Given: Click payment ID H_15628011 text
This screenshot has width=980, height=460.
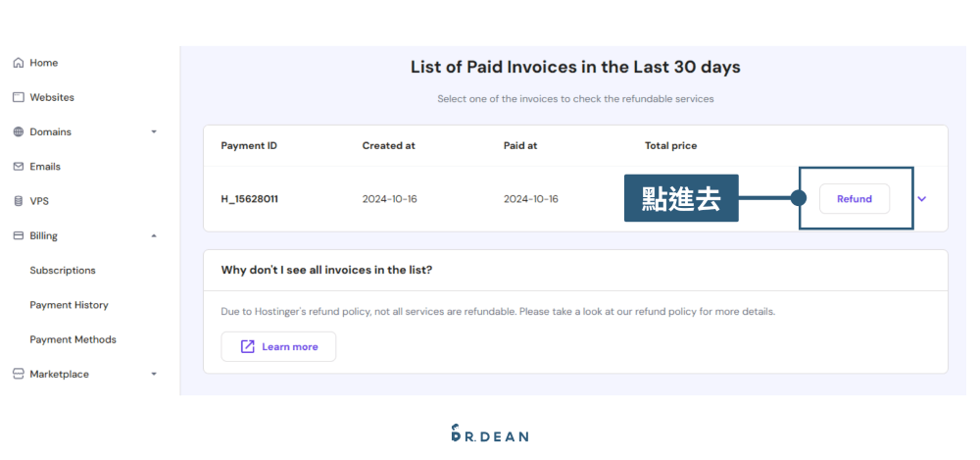Looking at the screenshot, I should (x=249, y=199).
